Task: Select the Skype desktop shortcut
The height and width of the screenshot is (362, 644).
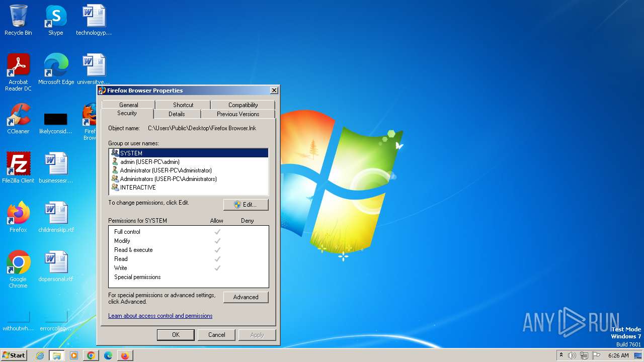Action: pos(56,20)
